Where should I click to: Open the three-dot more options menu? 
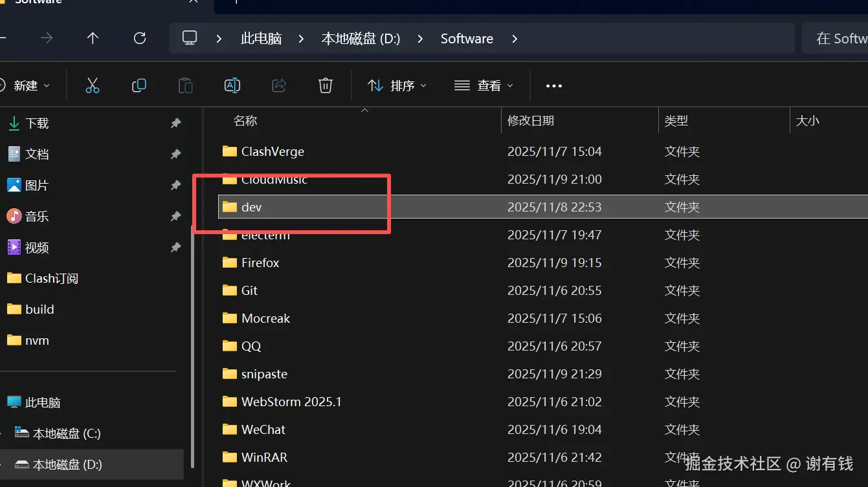pyautogui.click(x=554, y=85)
